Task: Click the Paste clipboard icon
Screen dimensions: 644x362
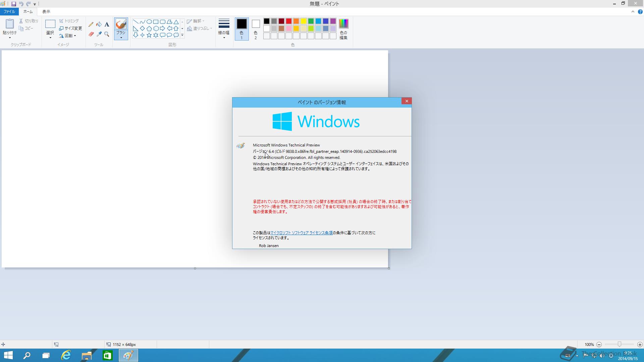Action: [x=9, y=23]
